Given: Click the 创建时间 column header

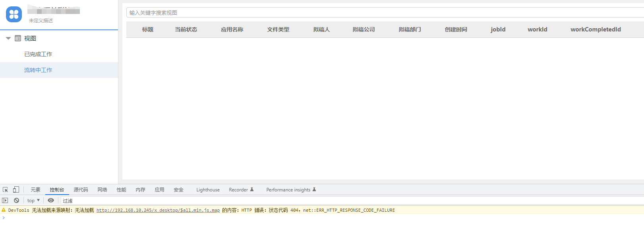Looking at the screenshot, I should click(456, 29).
